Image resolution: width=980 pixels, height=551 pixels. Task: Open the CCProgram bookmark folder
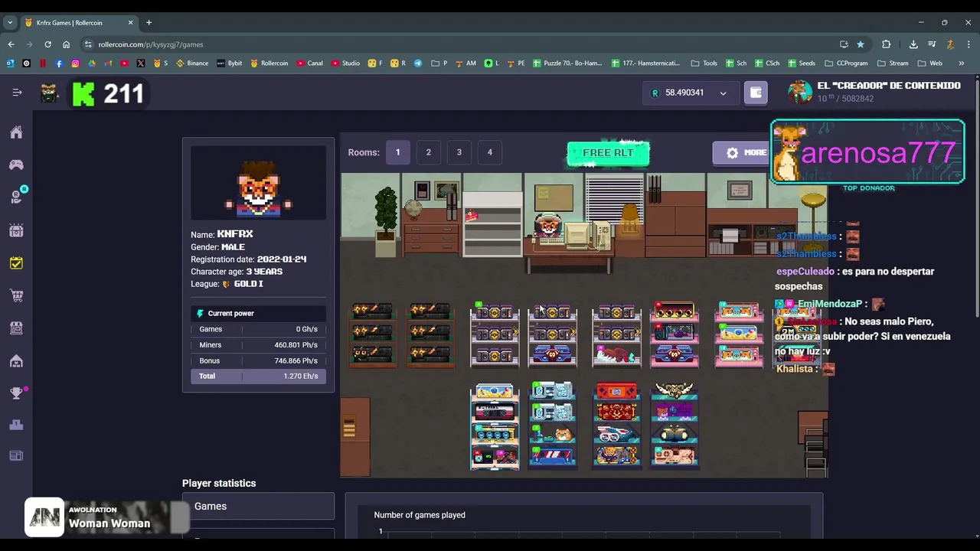(848, 64)
